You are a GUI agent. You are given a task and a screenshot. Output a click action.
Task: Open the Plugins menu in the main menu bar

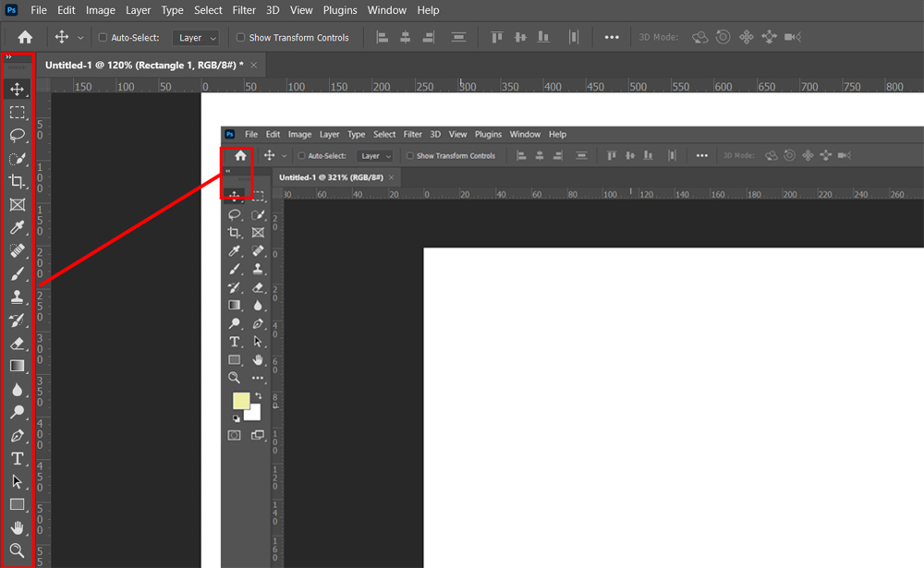click(x=340, y=10)
